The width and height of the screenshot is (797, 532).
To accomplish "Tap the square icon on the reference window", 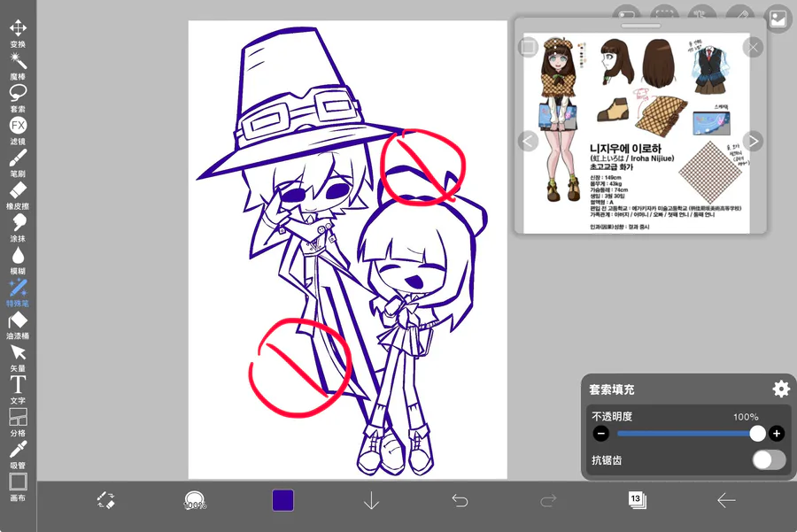I will (528, 47).
